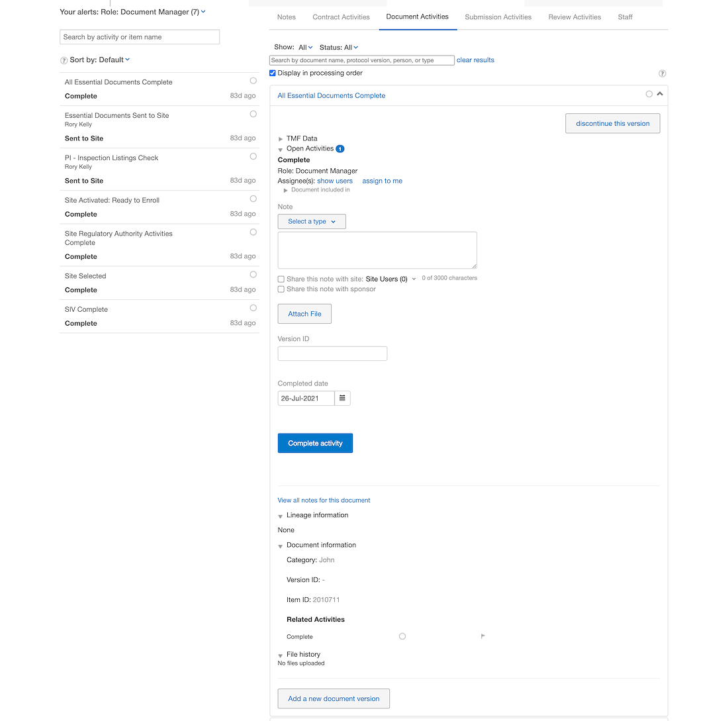Select Document Activities tab
The image size is (728, 721).
(x=418, y=17)
